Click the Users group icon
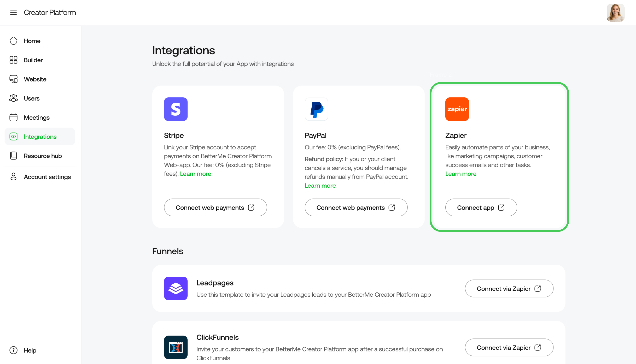 click(13, 98)
